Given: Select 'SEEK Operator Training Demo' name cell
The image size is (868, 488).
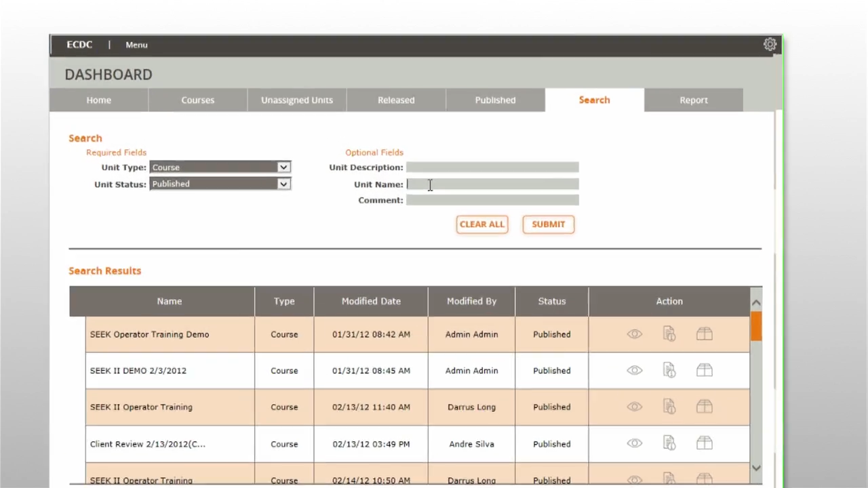Looking at the screenshot, I should tap(170, 334).
